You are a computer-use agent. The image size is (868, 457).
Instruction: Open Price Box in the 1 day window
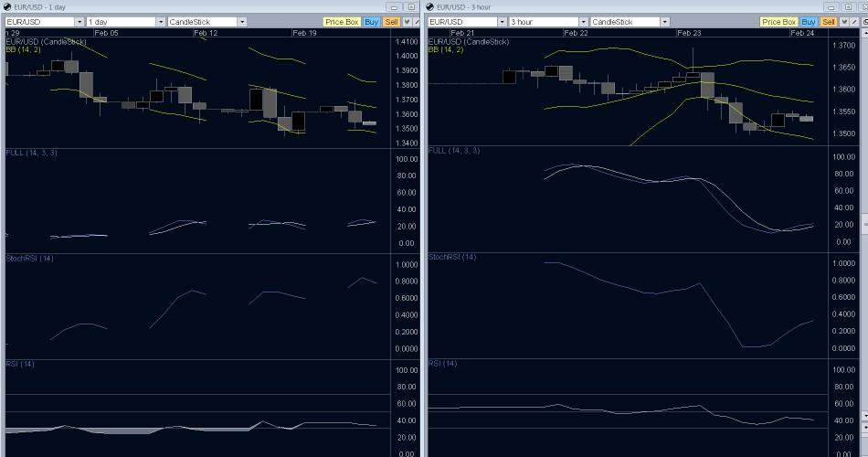(x=342, y=22)
